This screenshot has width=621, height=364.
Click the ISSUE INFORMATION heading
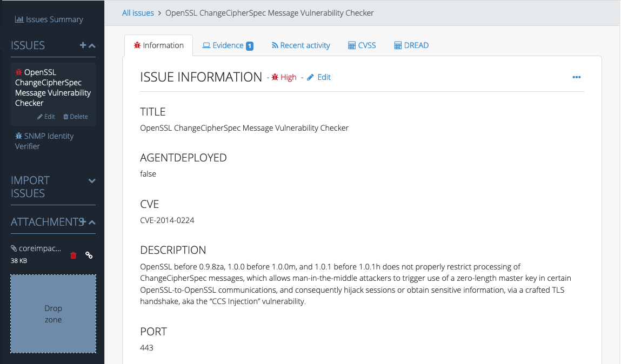pyautogui.click(x=201, y=77)
